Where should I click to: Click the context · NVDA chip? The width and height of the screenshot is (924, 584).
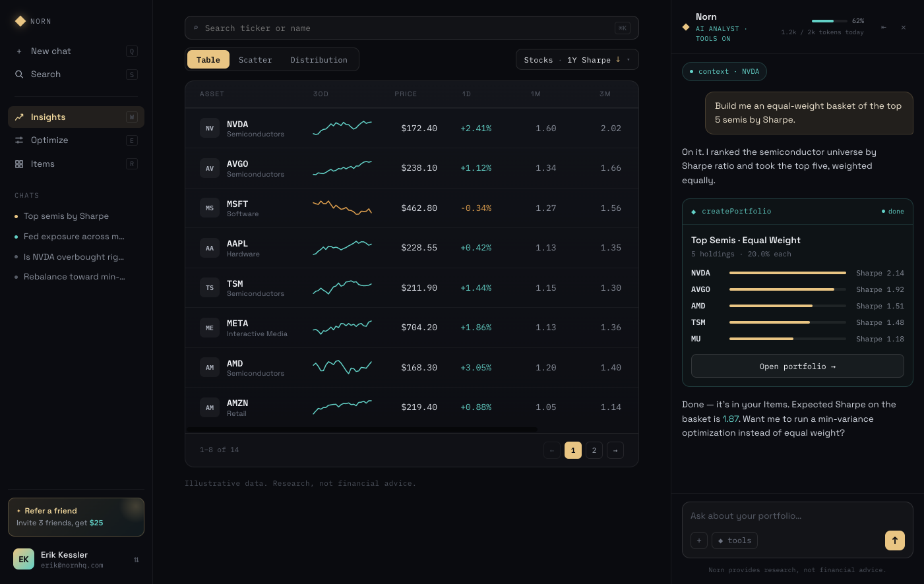click(724, 71)
